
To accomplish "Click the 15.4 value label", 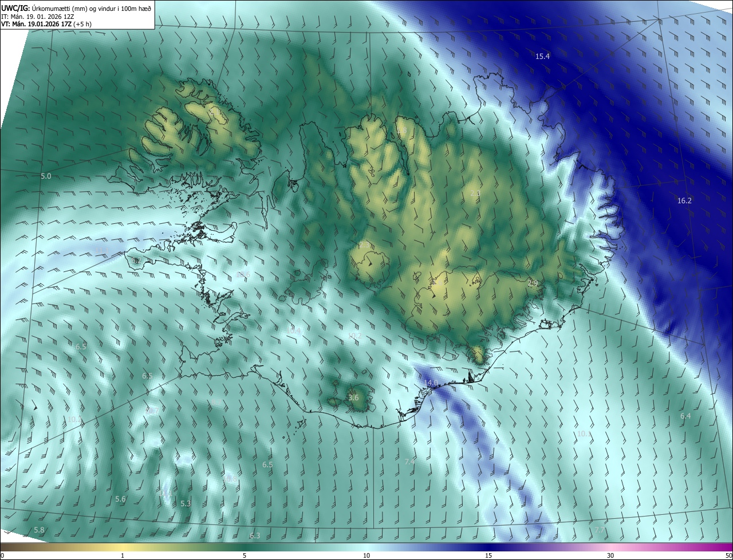I will coord(542,56).
